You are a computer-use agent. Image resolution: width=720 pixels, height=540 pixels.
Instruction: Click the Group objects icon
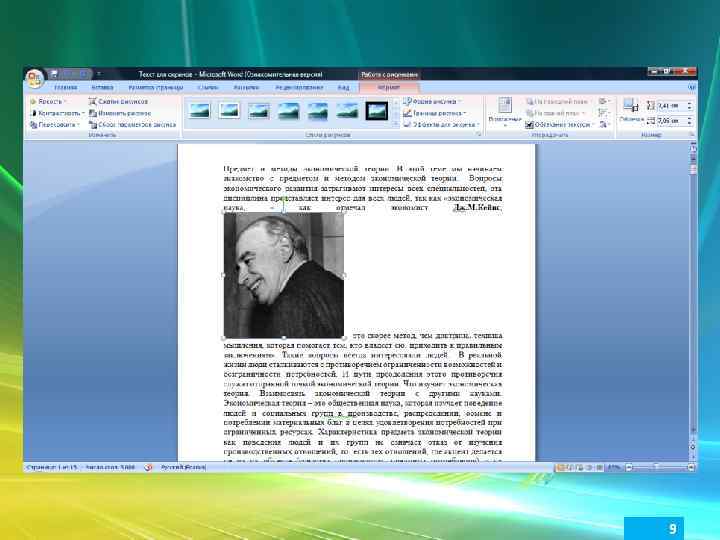[x=604, y=112]
